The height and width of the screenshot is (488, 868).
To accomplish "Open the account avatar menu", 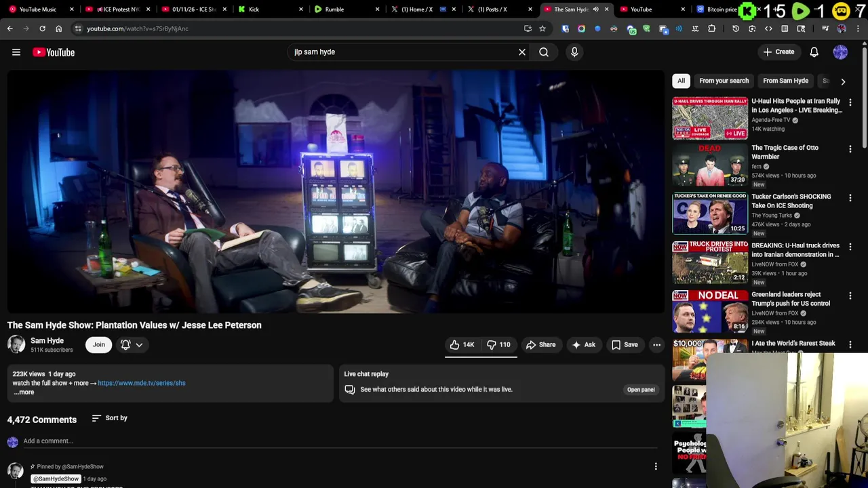I will click(x=840, y=52).
